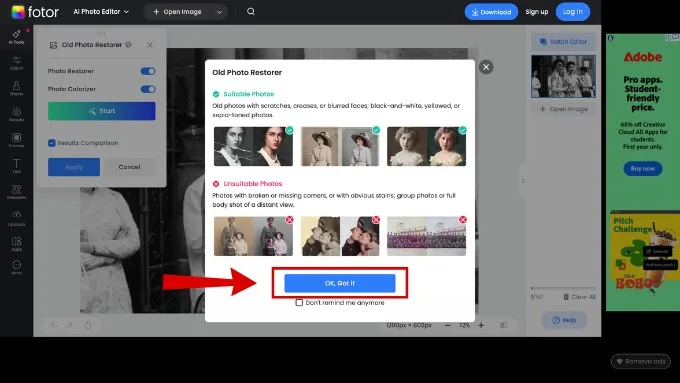The image size is (680, 383).
Task: Click the undo arrow icon
Action: tap(53, 325)
